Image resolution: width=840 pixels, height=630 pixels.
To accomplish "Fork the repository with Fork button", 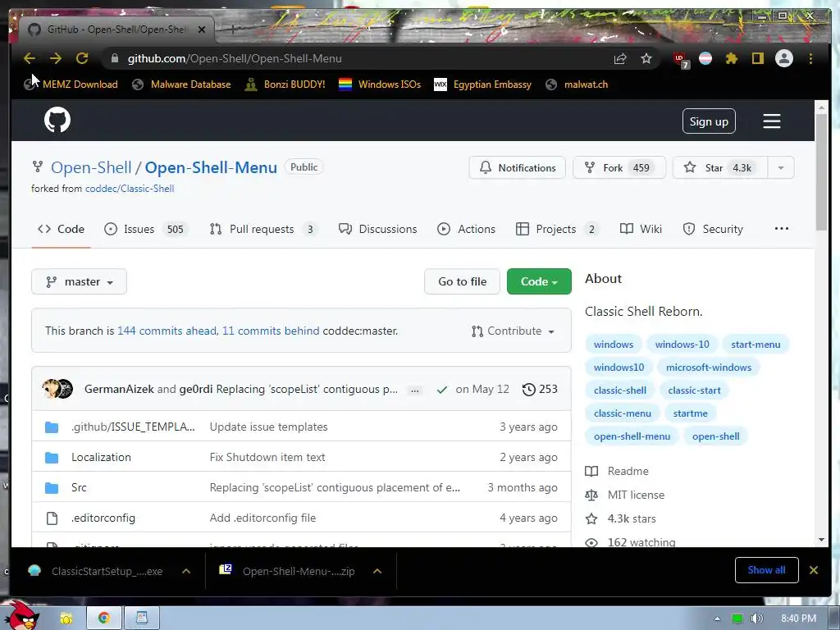I will point(619,167).
